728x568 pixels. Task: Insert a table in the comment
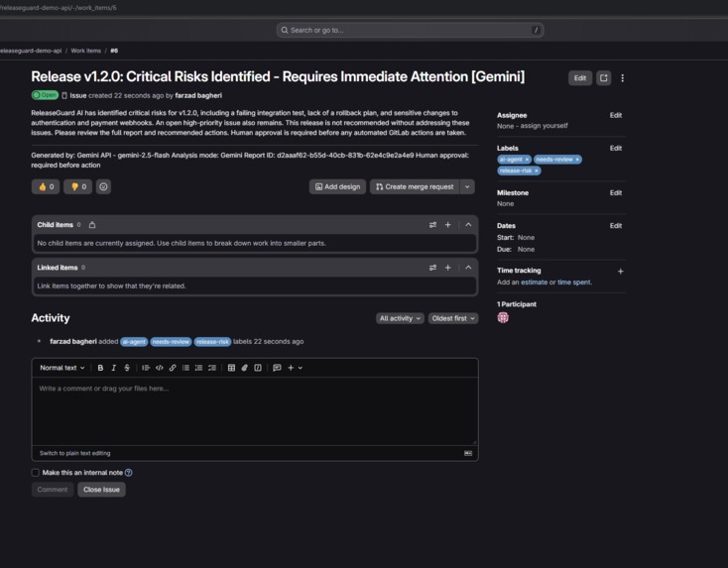point(231,368)
